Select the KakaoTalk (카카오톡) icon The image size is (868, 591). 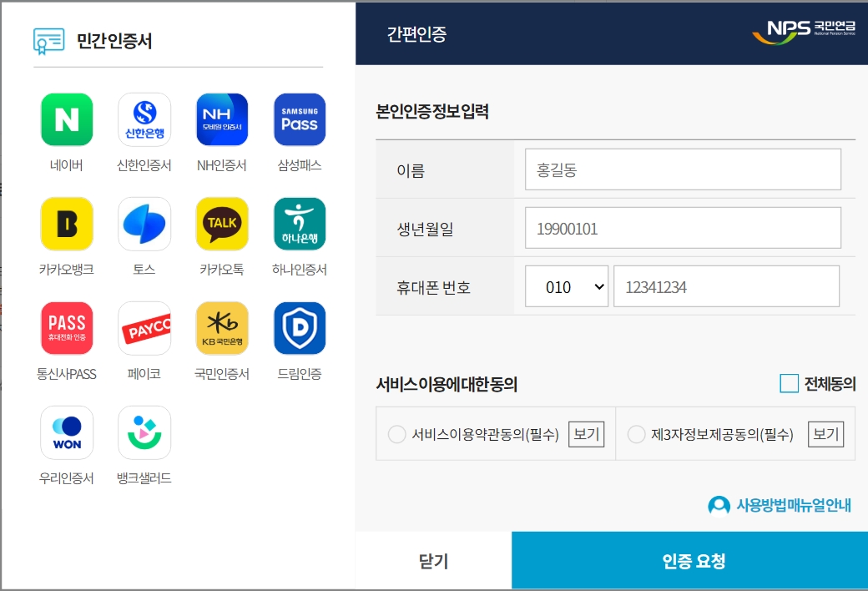[222, 224]
